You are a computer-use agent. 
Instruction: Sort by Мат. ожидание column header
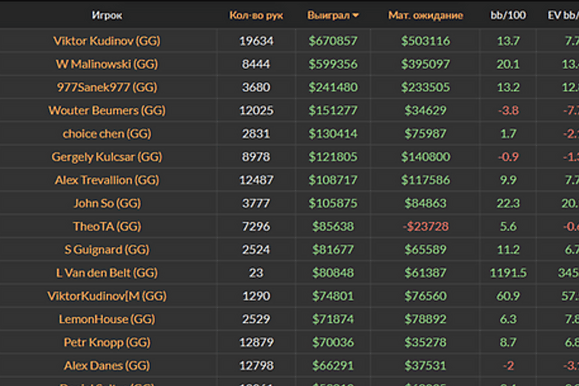point(425,16)
